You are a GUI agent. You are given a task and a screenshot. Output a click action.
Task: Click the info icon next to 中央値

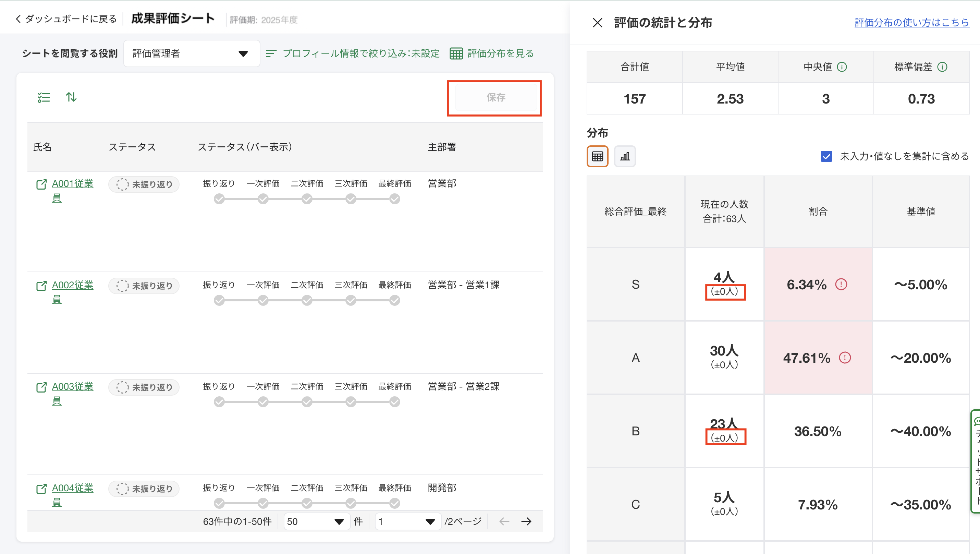pos(842,67)
